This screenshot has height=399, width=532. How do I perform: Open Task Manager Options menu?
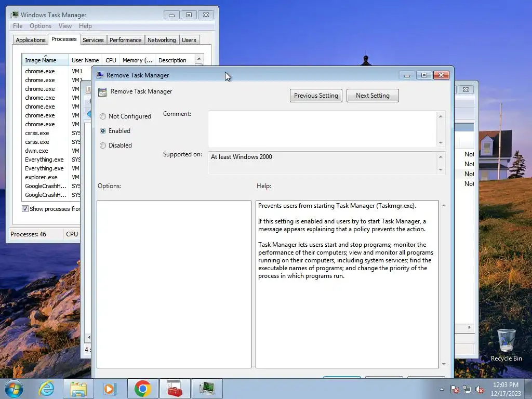pyautogui.click(x=41, y=26)
